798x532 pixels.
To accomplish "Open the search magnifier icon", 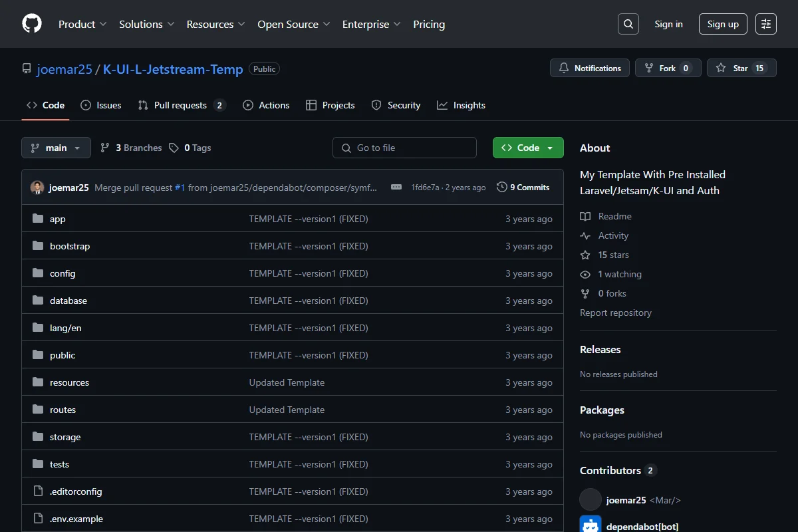I will (x=628, y=24).
